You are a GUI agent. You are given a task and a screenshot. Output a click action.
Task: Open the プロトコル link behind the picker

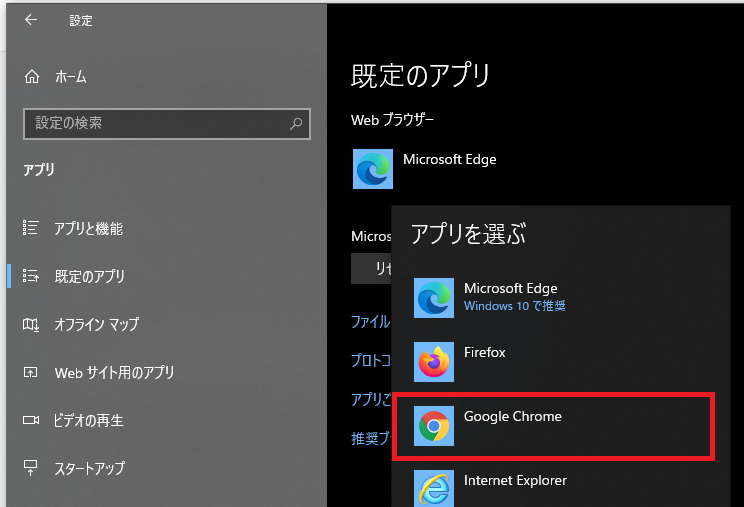(371, 361)
